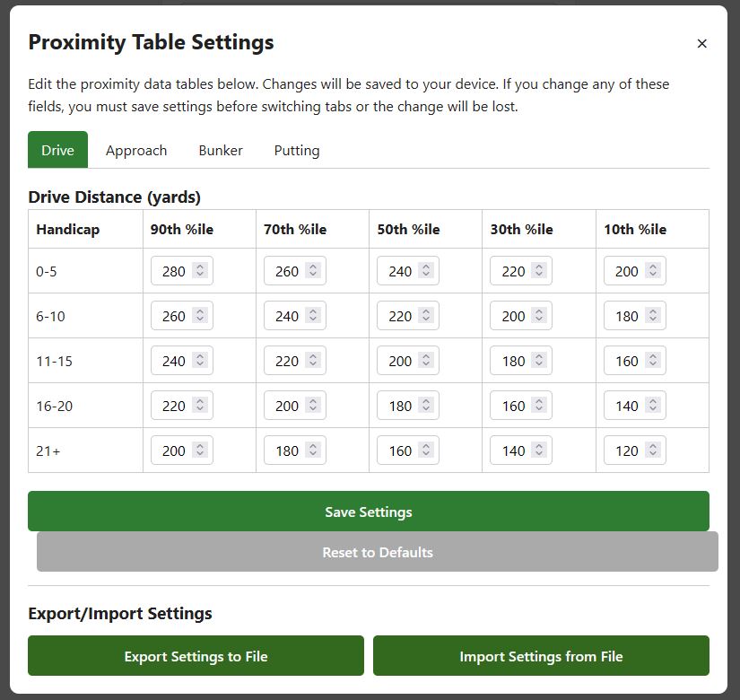Viewport: 740px width, 700px height.
Task: Click spinner arrows on 0-5 90th %ile
Action: point(200,270)
